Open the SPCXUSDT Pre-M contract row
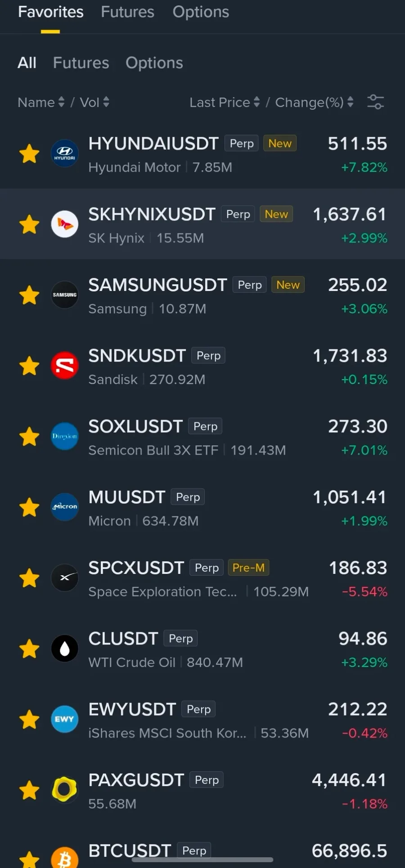 pos(202,578)
